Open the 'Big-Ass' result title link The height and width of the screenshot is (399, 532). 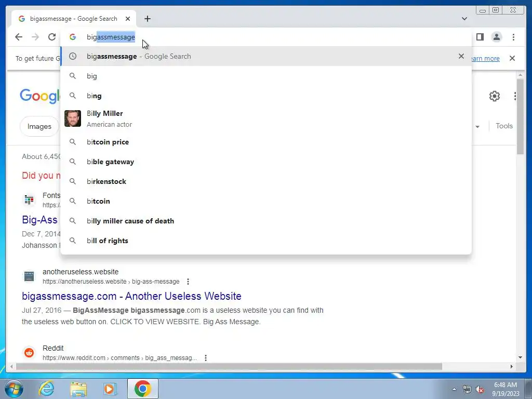(x=39, y=220)
